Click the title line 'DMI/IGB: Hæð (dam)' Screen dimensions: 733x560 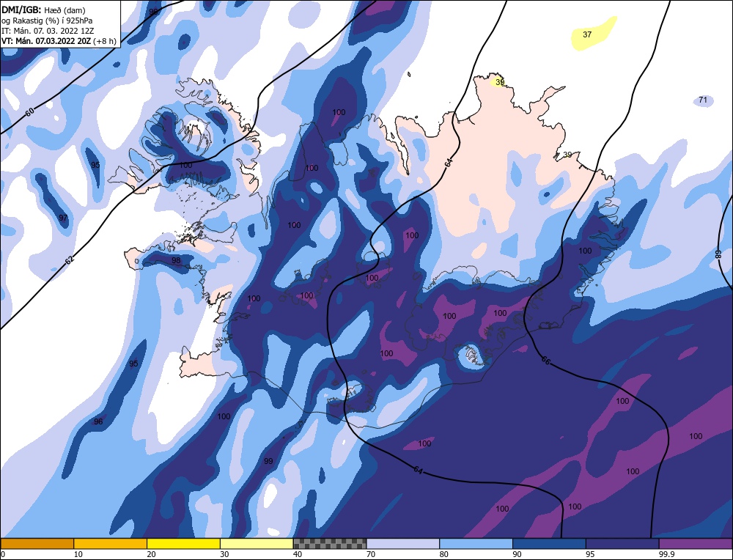point(43,10)
